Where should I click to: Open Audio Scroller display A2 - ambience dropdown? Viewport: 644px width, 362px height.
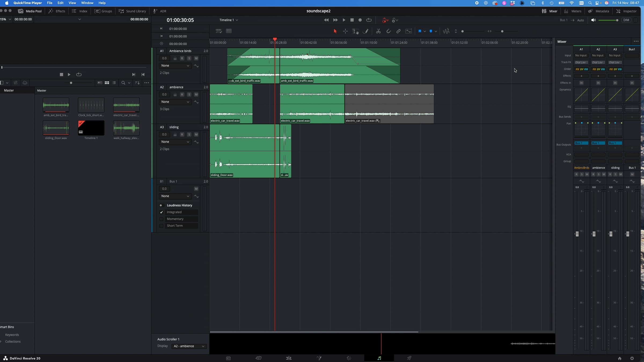click(x=189, y=346)
